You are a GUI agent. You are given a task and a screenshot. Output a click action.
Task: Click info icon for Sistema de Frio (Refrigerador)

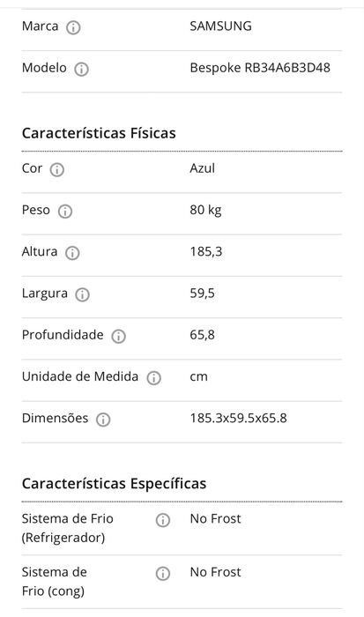pyautogui.click(x=162, y=520)
